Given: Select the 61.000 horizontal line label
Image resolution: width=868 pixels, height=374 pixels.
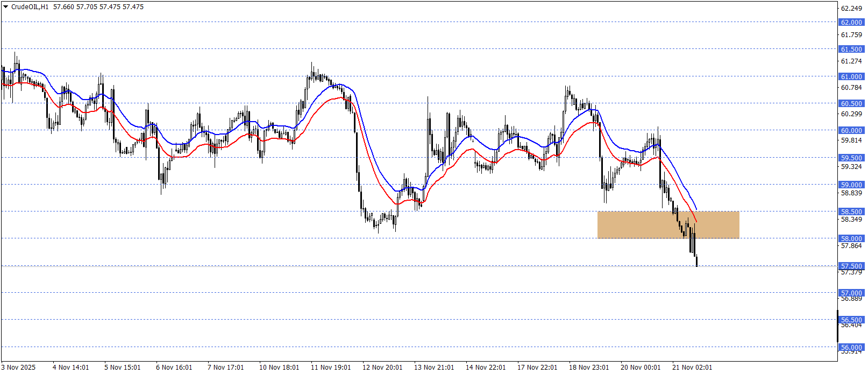Looking at the screenshot, I should click(851, 76).
